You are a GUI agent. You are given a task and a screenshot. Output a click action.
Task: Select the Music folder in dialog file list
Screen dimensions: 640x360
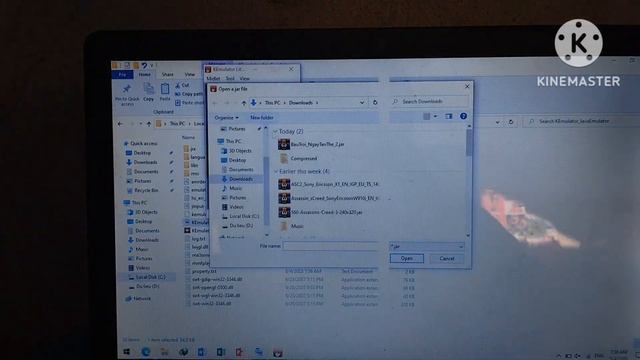(292, 226)
